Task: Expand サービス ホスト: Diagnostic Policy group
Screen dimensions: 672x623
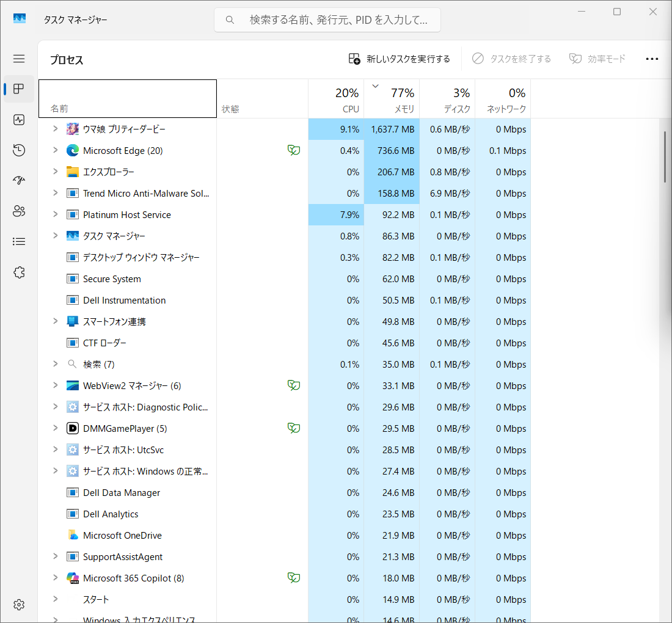Action: (55, 407)
